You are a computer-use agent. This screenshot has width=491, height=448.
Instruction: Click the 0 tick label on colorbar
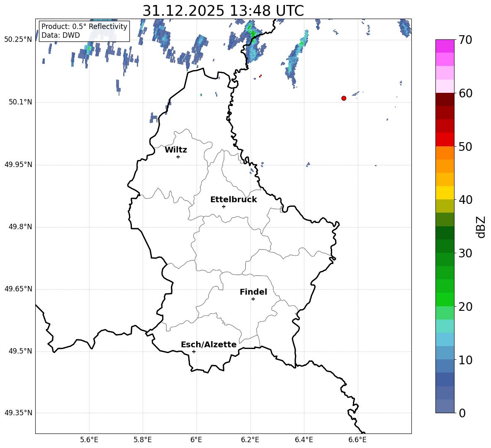[x=462, y=413]
